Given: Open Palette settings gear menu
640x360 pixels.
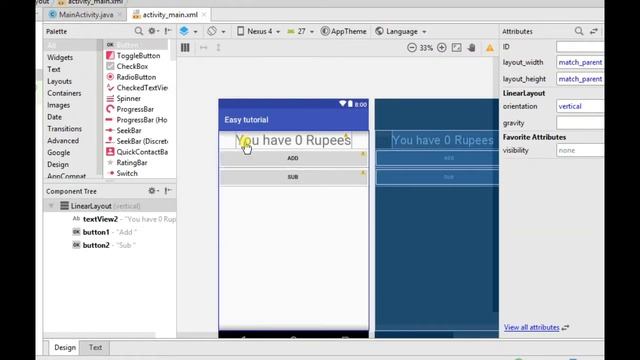Looking at the screenshot, I should click(x=153, y=31).
